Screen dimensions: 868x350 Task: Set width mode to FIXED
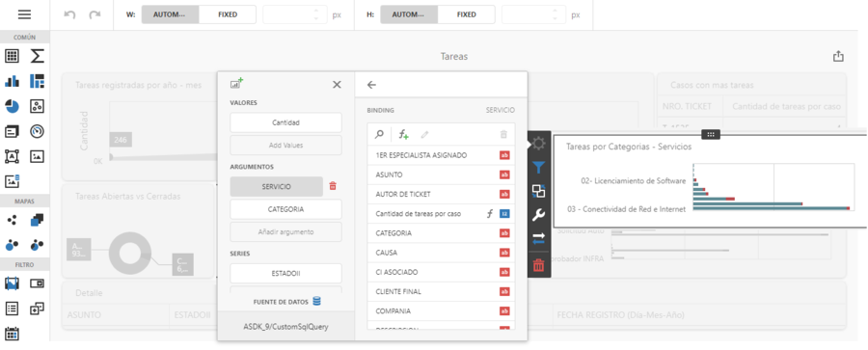coord(227,15)
